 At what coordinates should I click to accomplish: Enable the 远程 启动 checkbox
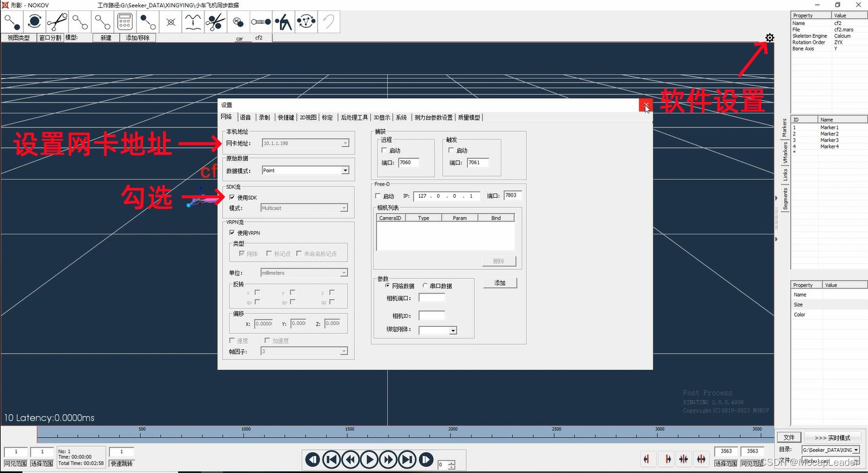pyautogui.click(x=384, y=150)
